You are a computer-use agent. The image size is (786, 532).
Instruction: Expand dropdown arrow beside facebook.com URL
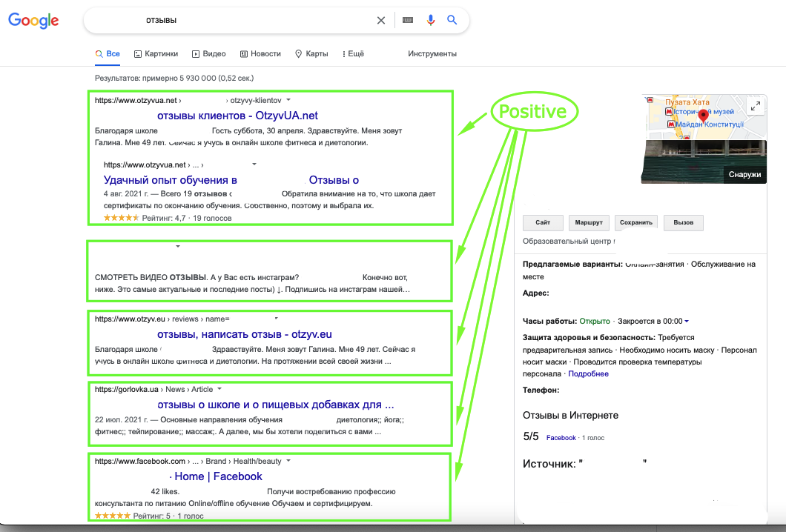click(x=288, y=460)
